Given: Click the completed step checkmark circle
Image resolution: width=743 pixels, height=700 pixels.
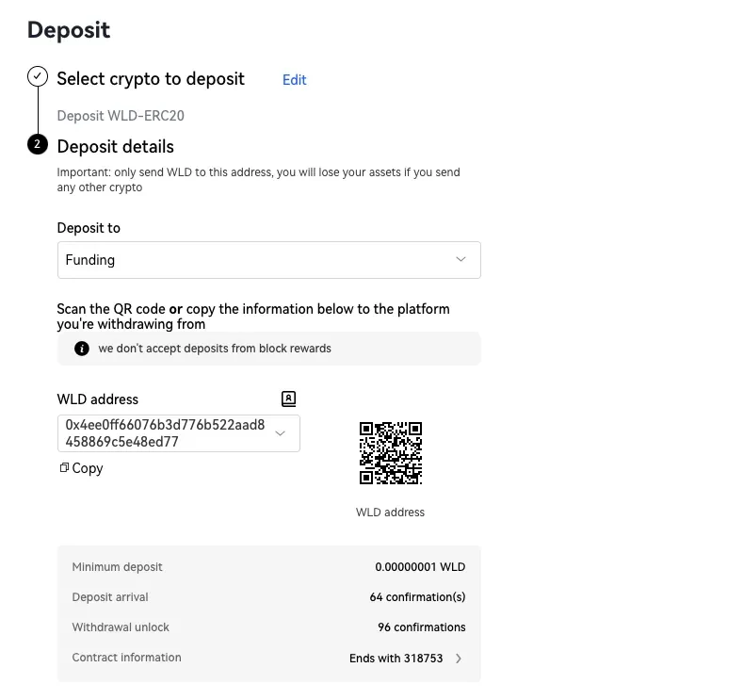Looking at the screenshot, I should (38, 76).
